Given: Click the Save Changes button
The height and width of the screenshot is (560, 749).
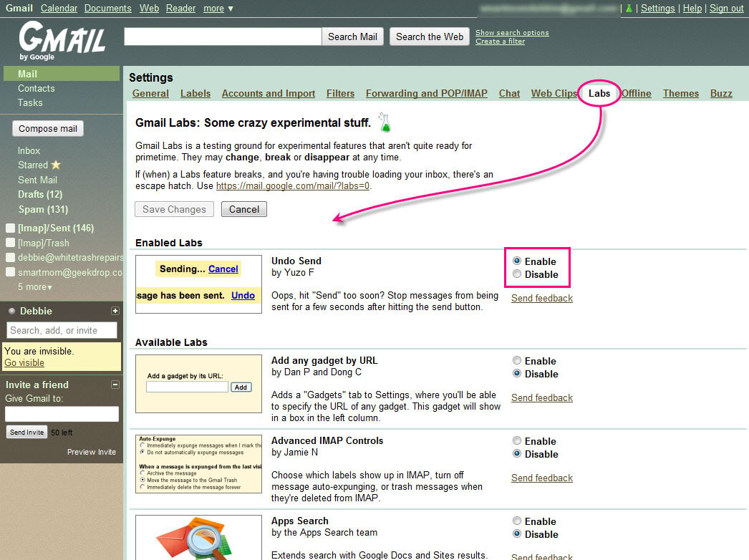Looking at the screenshot, I should (x=174, y=209).
